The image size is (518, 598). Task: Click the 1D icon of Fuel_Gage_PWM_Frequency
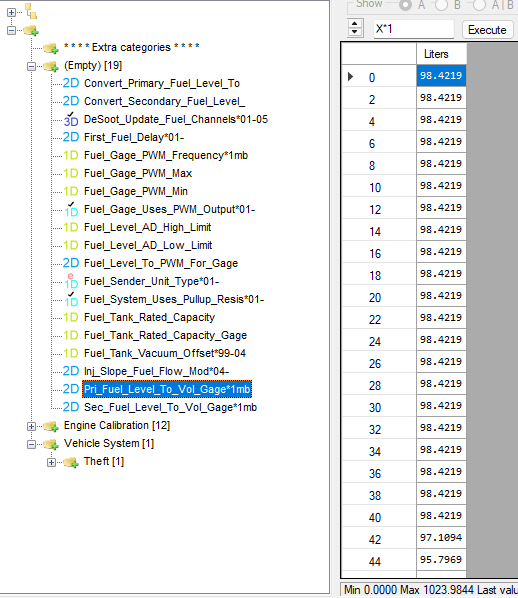coord(71,155)
